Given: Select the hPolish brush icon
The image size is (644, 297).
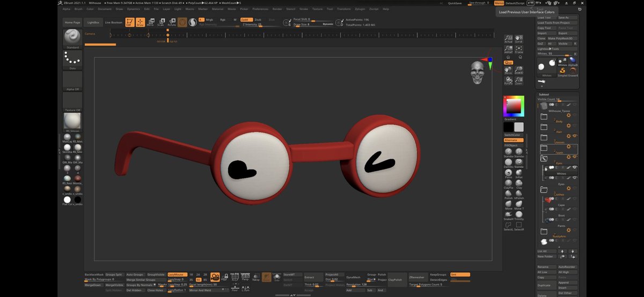Looking at the screenshot, I should tap(519, 193).
